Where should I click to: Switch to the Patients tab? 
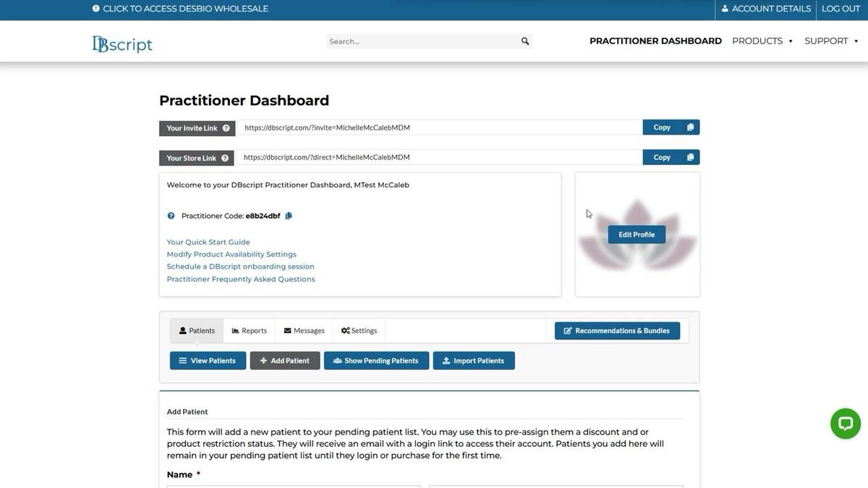point(197,331)
